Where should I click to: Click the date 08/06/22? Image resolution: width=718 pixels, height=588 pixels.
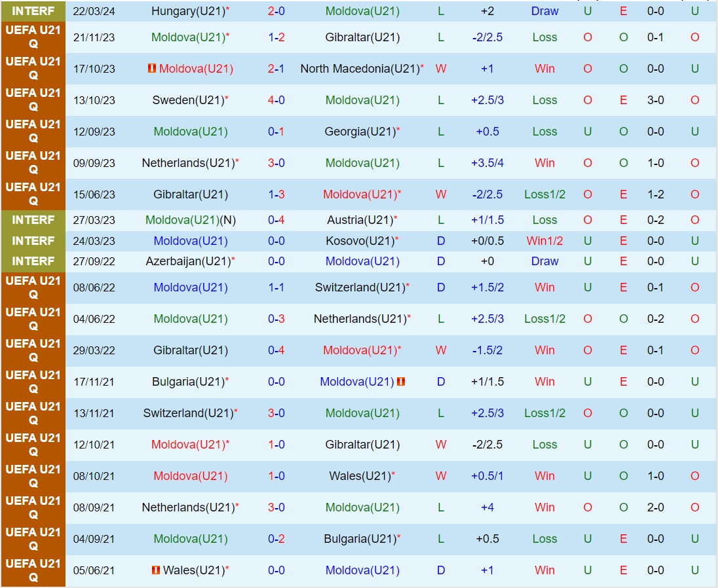[x=94, y=287]
